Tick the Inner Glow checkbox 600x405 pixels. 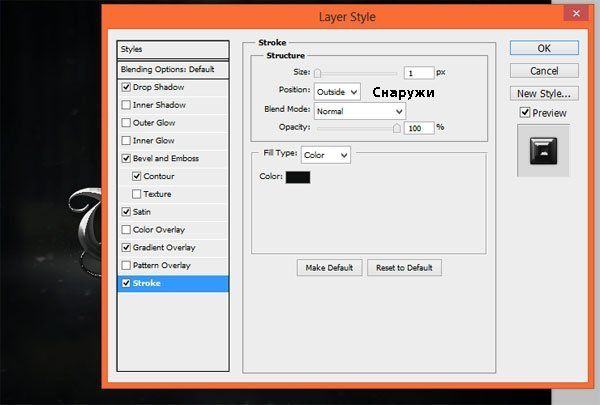tap(126, 140)
